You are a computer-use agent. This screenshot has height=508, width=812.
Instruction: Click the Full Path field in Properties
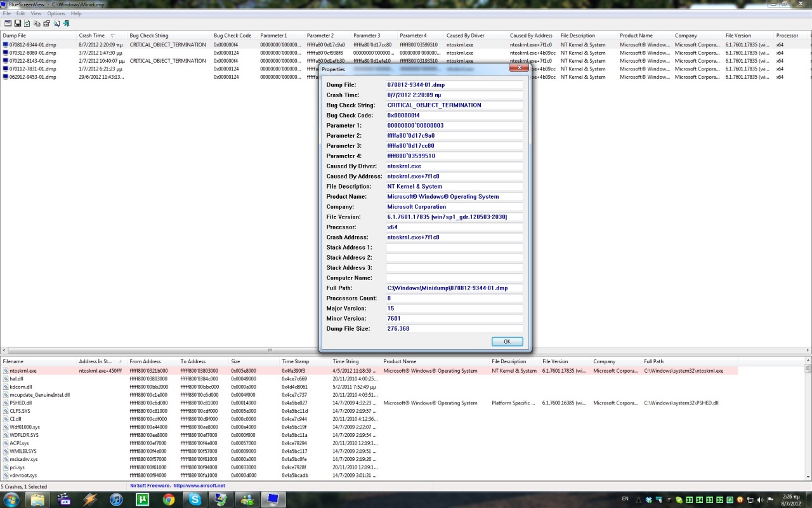click(x=454, y=288)
